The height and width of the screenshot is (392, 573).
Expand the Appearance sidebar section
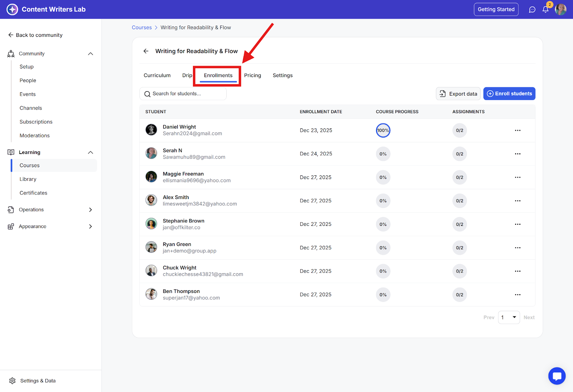tap(91, 227)
